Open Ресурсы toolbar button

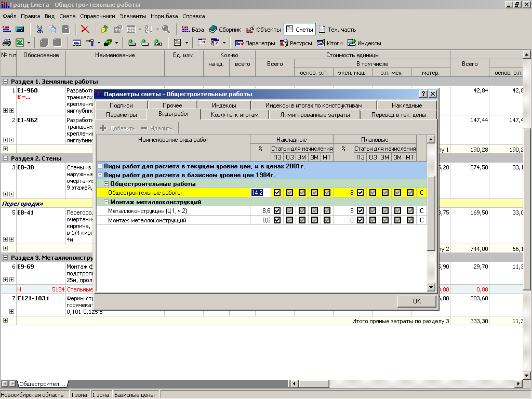coord(296,43)
